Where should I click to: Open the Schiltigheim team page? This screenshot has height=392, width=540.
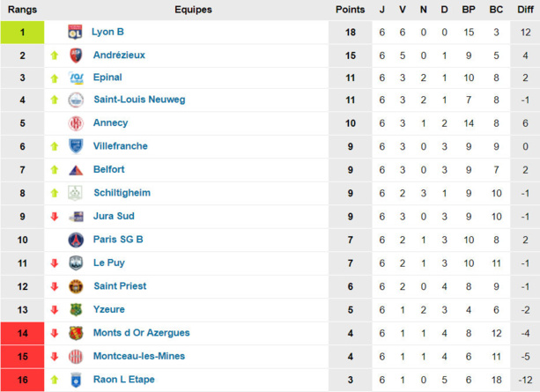point(122,193)
